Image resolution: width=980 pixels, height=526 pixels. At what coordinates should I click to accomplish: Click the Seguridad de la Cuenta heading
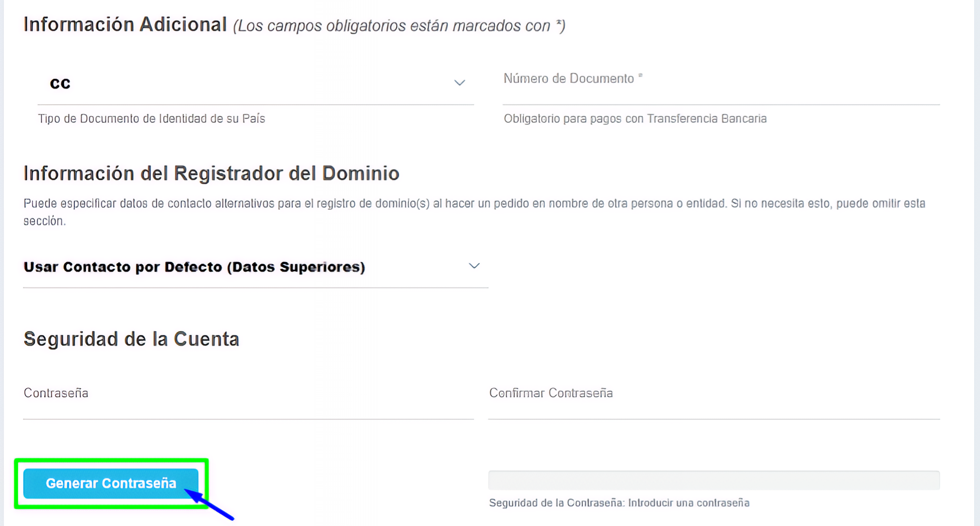tap(131, 338)
